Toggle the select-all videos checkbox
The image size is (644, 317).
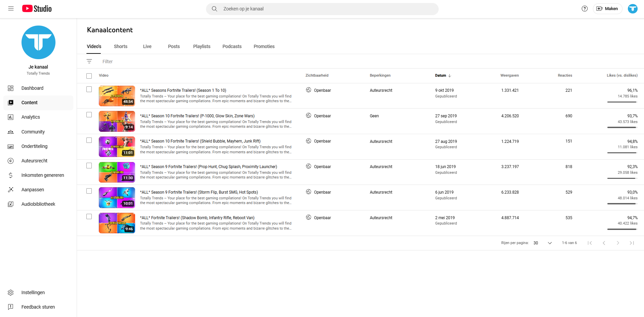[89, 76]
